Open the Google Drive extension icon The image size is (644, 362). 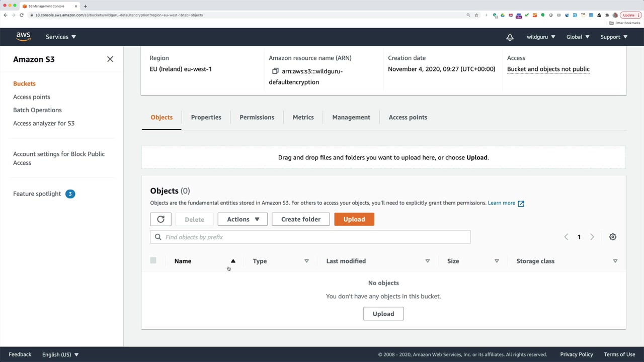pos(503,15)
